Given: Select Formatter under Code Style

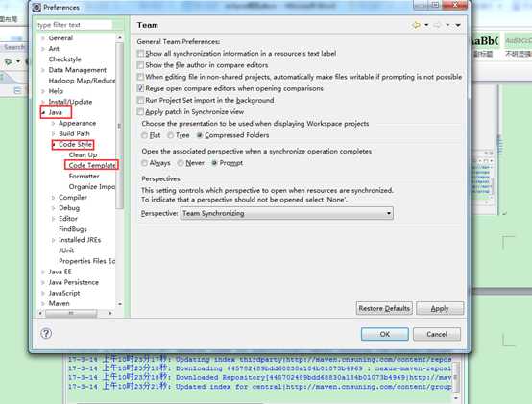Looking at the screenshot, I should point(84,177).
